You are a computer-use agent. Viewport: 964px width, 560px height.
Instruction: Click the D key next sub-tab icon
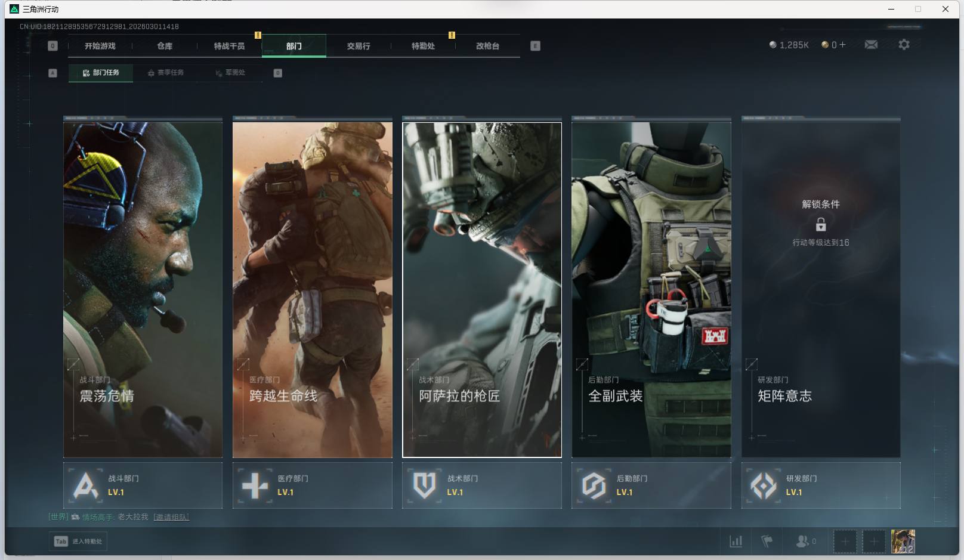277,73
